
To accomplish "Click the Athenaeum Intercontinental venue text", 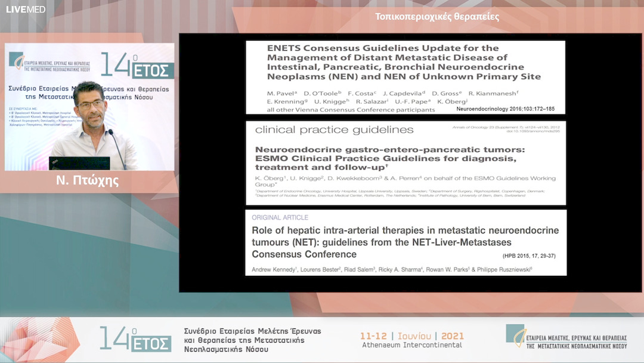I will coord(412,345).
